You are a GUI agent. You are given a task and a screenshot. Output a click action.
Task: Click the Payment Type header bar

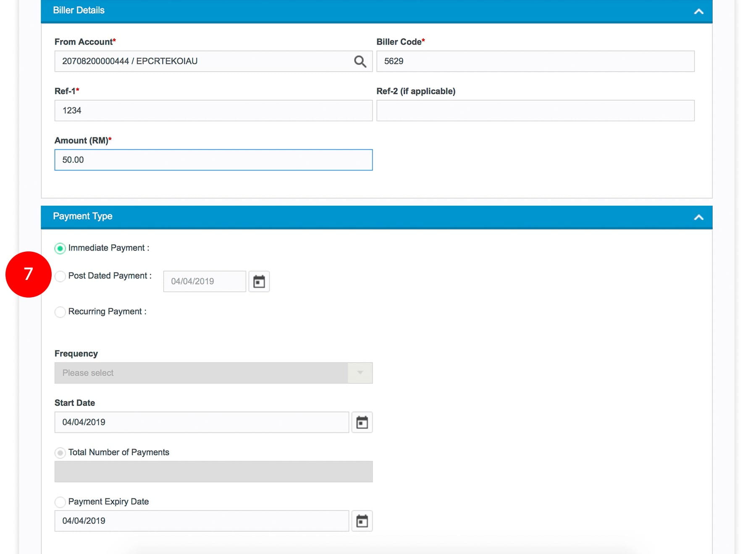click(336, 217)
